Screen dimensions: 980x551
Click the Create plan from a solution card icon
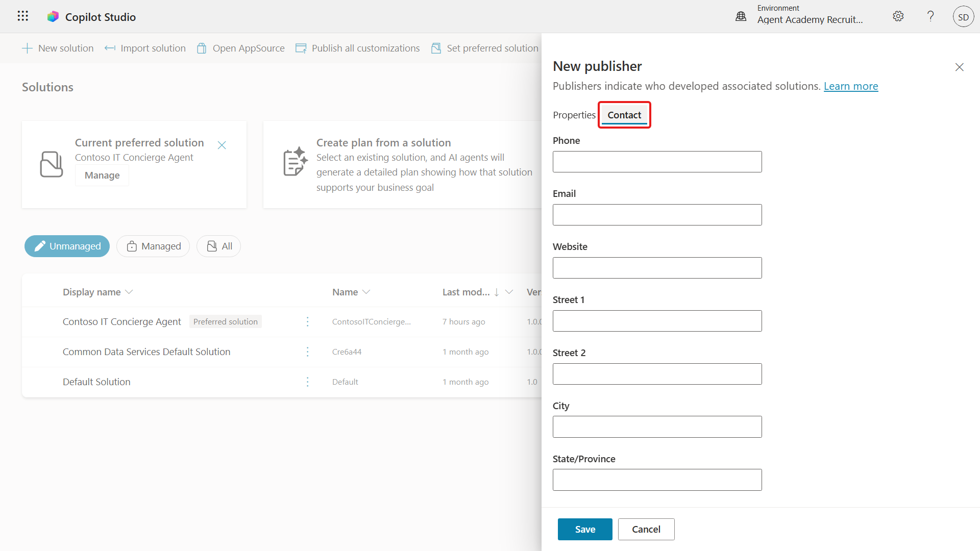click(x=296, y=162)
